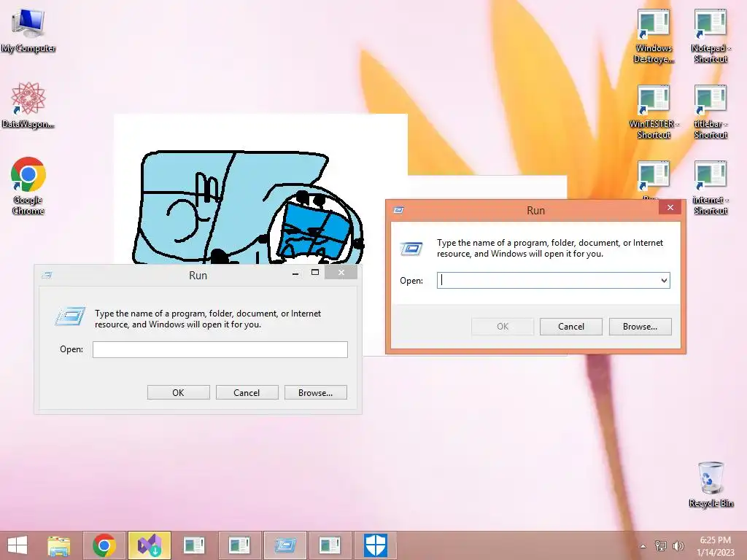The height and width of the screenshot is (560, 747).
Task: Open File Explorer from the taskbar
Action: click(x=59, y=545)
